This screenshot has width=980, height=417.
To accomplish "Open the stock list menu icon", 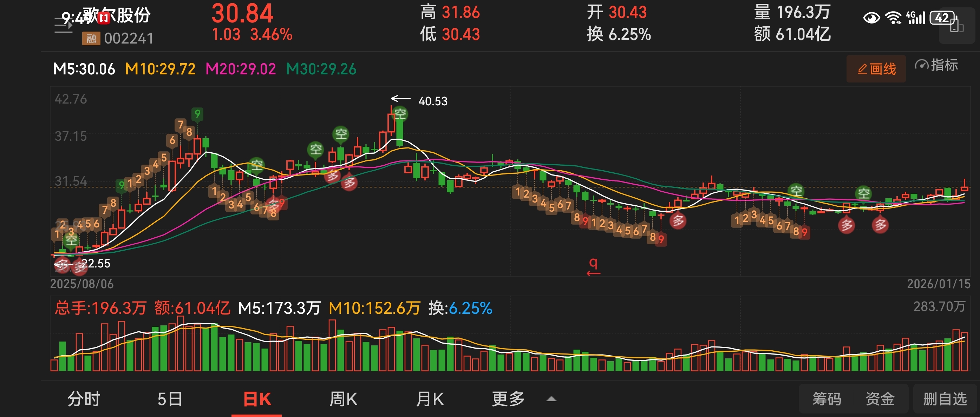I will (63, 26).
